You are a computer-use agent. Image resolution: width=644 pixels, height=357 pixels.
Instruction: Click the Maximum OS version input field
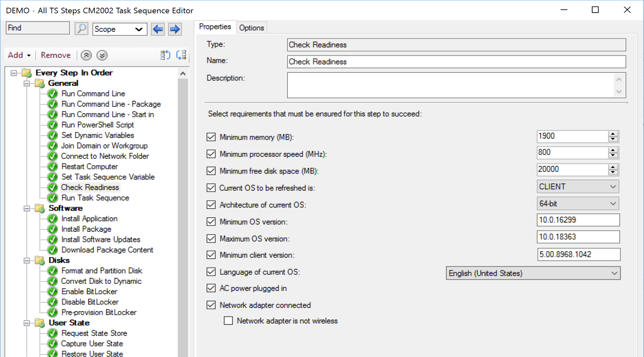click(578, 237)
